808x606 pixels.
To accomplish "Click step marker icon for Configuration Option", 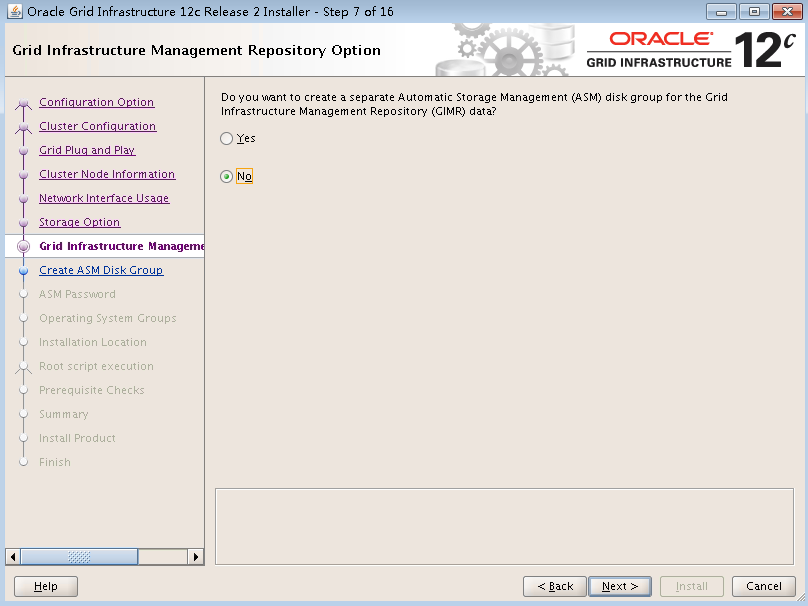I will 23,103.
